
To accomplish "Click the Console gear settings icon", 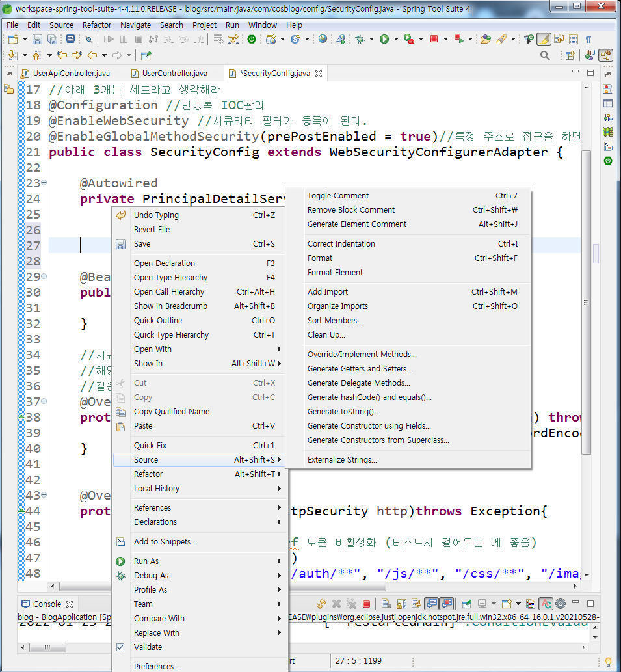I will [561, 604].
